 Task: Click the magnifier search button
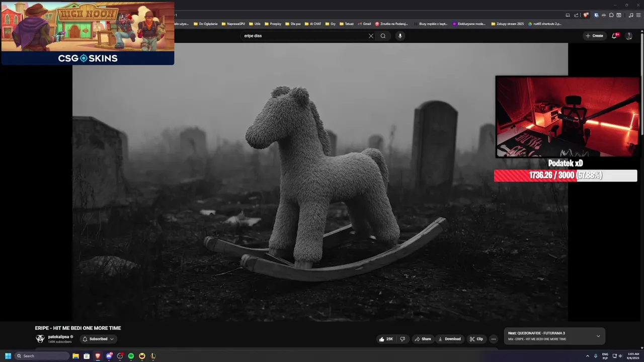(383, 36)
